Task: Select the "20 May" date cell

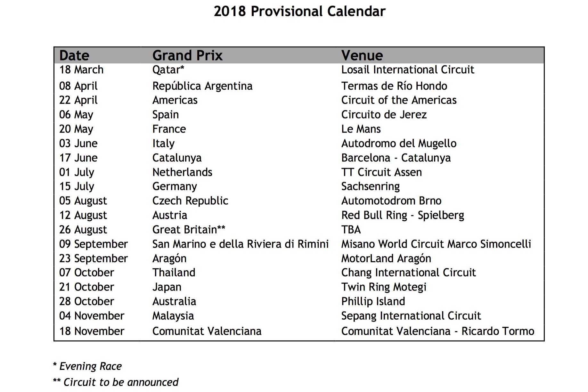Action: pos(76,129)
